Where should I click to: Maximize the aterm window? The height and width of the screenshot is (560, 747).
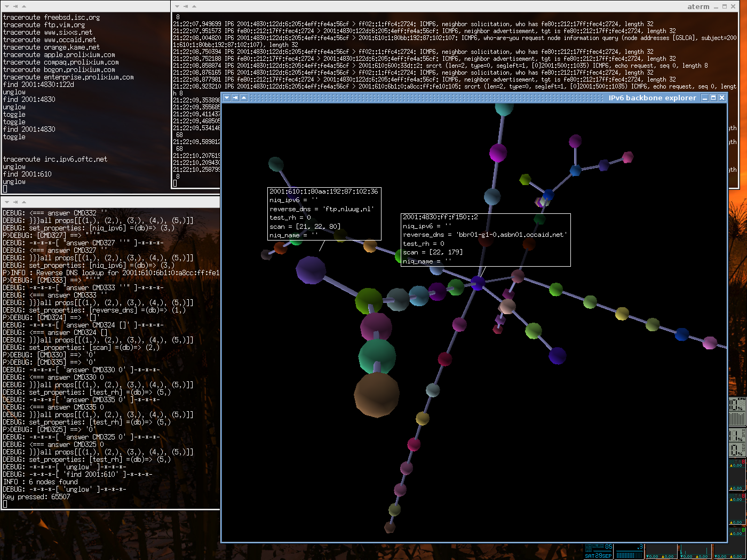[x=725, y=6]
